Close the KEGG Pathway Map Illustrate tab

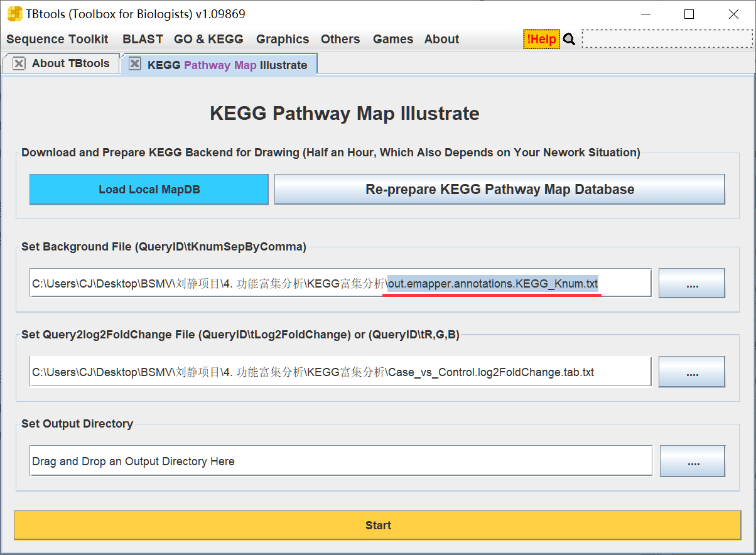pyautogui.click(x=134, y=64)
